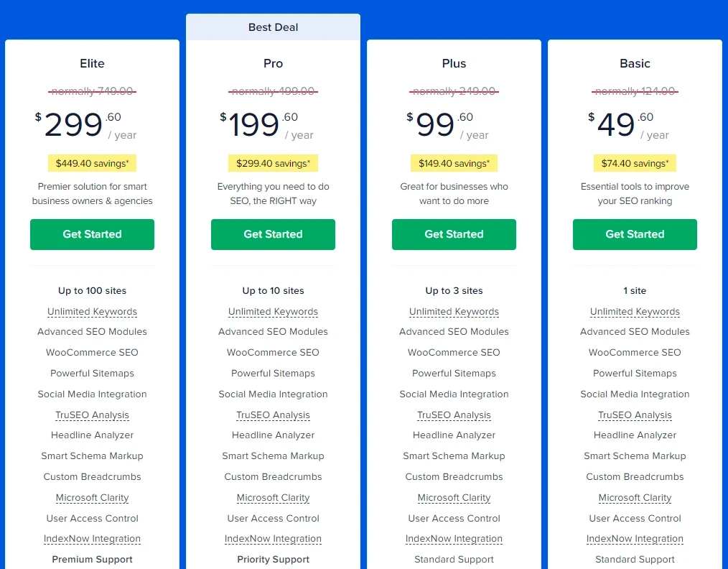Viewport: 728px width, 569px height.
Task: Open IndexNow Integration in the Basic column
Action: click(x=635, y=539)
